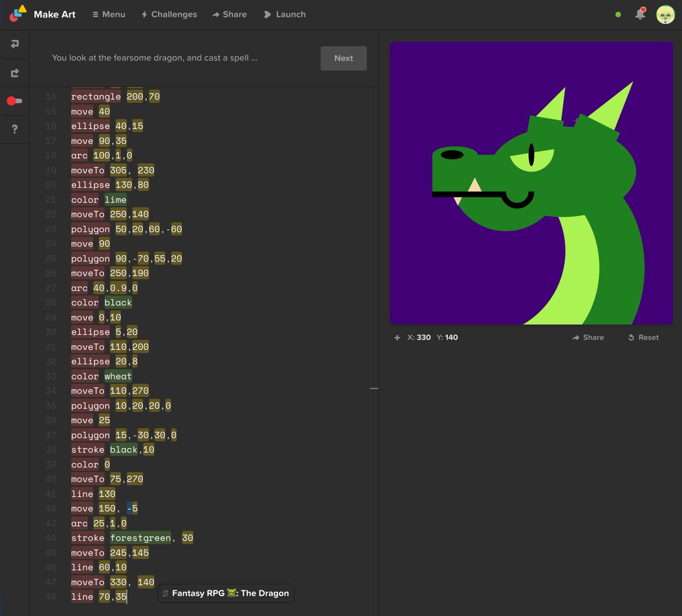Click forestgreen value on line 44
Screen dimensions: 682x616
point(140,538)
